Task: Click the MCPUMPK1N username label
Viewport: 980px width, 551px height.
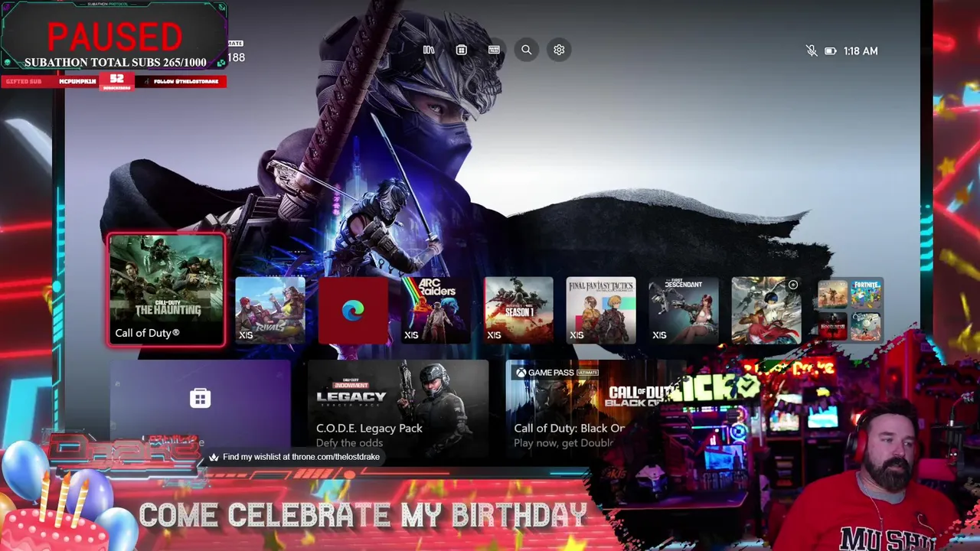Action: pos(78,81)
